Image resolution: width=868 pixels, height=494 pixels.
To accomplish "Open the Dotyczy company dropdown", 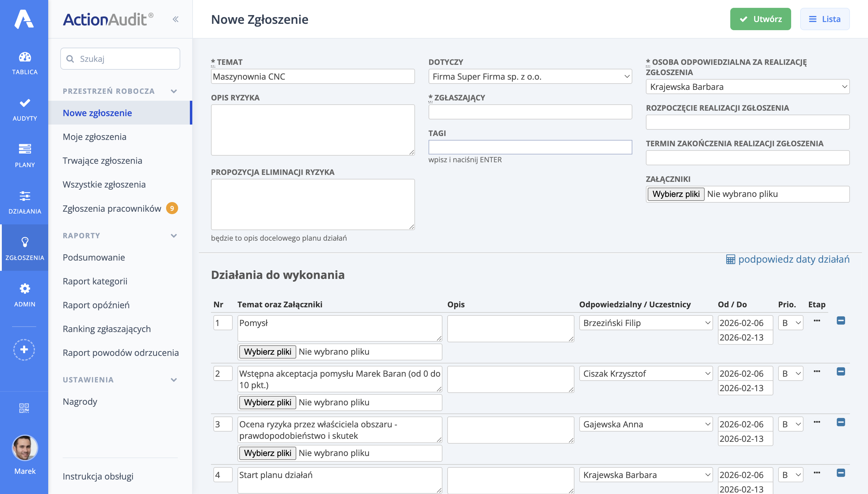I will point(530,77).
